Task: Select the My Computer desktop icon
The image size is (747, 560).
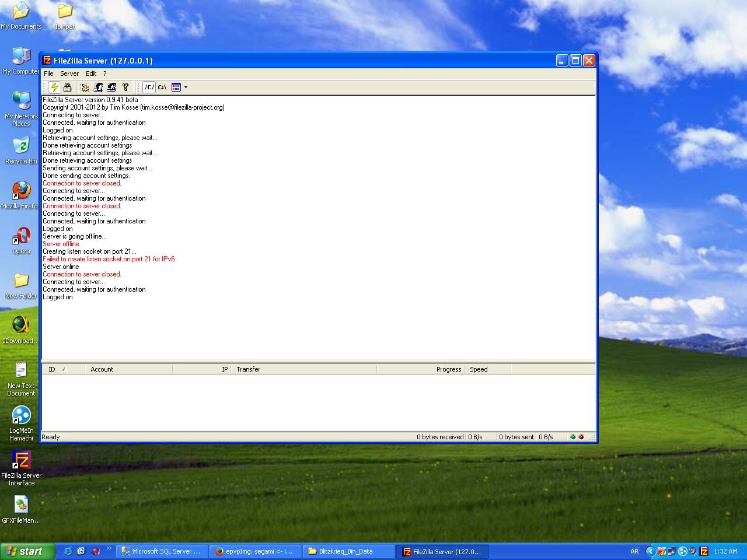Action: pyautogui.click(x=20, y=61)
